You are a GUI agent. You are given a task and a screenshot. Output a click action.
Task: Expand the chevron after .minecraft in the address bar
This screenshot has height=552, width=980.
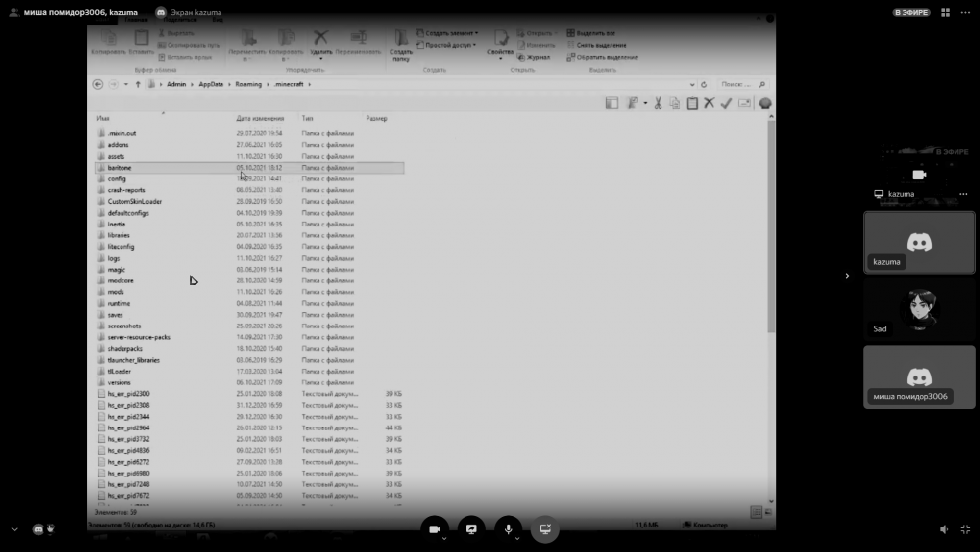pos(309,84)
